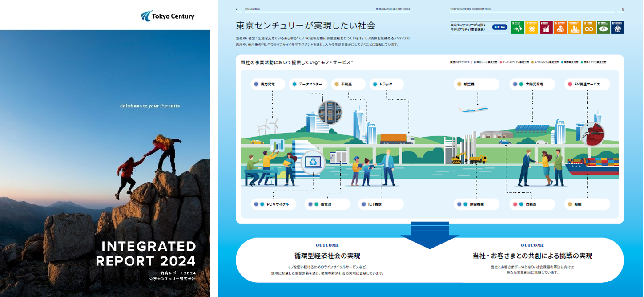Select the EV関連サービス label pill
The height and width of the screenshot is (297, 644).
587,84
